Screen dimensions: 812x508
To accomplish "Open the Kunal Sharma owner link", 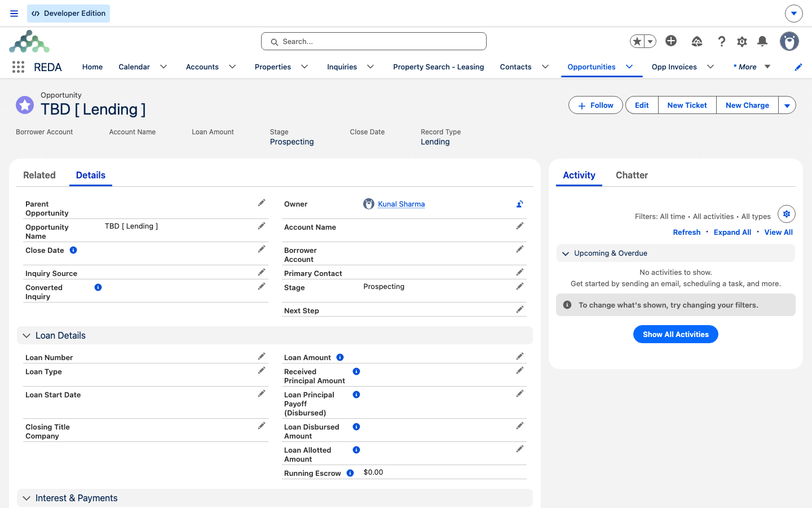I will coord(401,204).
